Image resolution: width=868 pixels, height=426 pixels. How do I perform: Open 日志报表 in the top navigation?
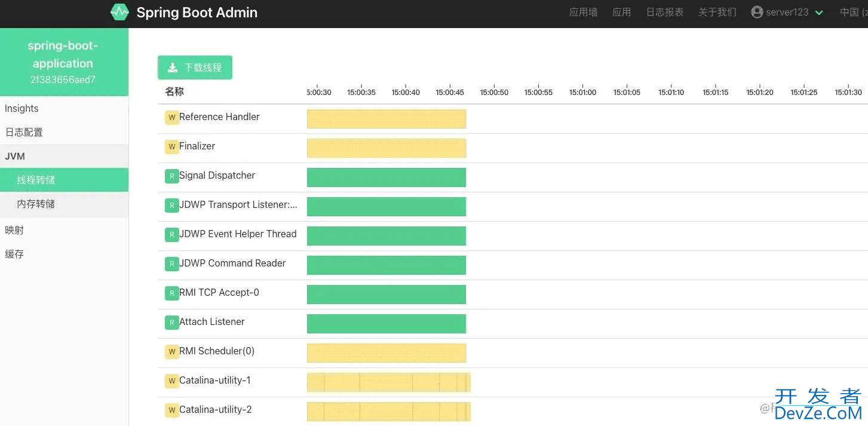coord(664,12)
